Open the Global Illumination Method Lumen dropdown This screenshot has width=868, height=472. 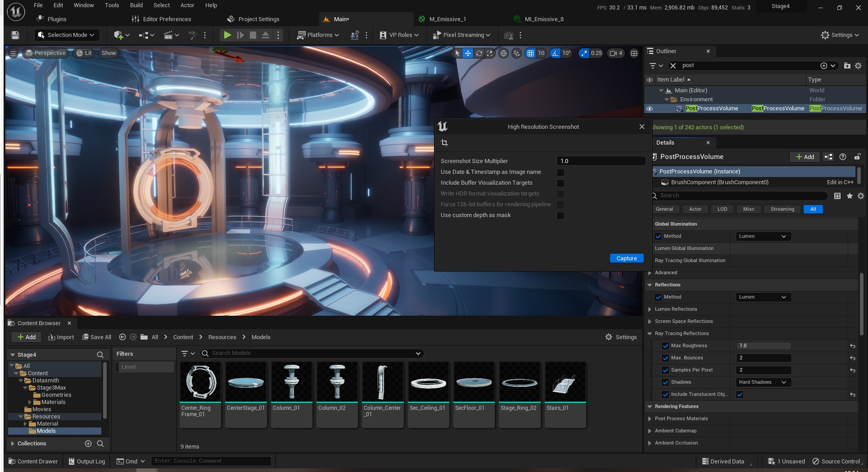[763, 236]
